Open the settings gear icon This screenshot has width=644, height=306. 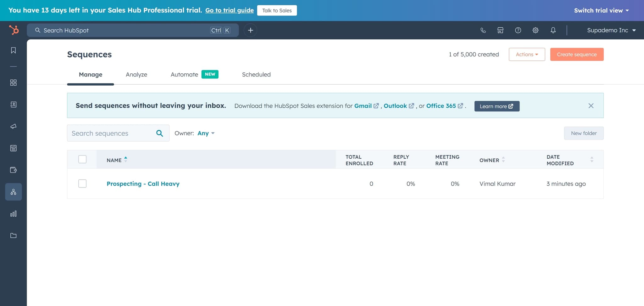click(x=536, y=30)
